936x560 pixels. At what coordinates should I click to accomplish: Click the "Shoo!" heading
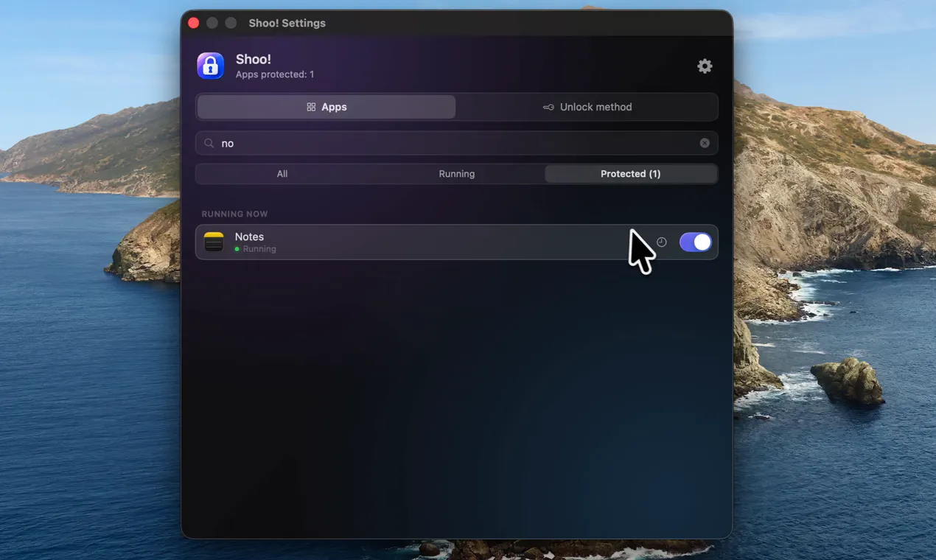pos(254,59)
